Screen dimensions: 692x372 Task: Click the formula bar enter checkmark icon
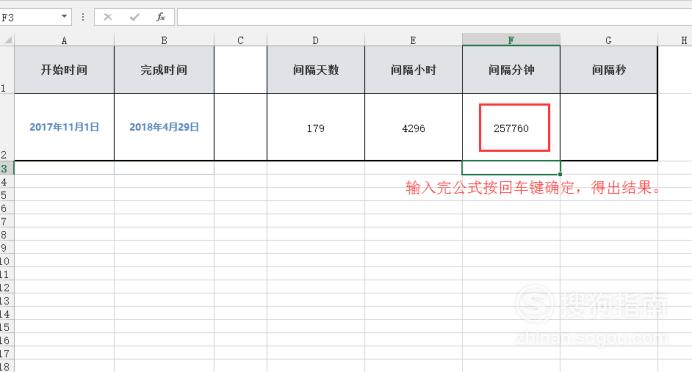pos(135,17)
